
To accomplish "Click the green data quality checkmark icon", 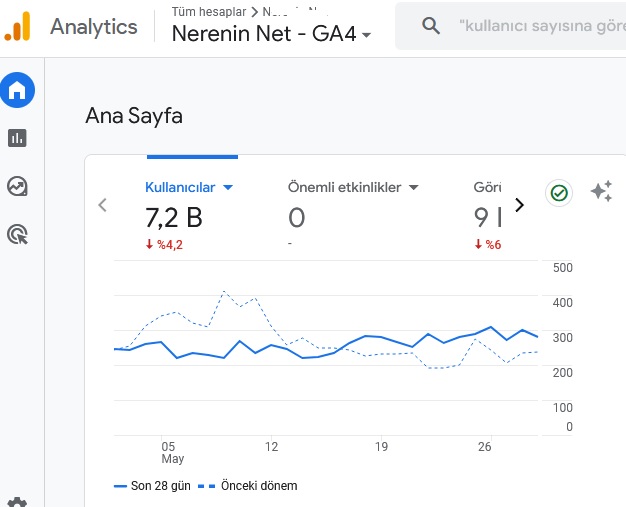I will coord(559,193).
